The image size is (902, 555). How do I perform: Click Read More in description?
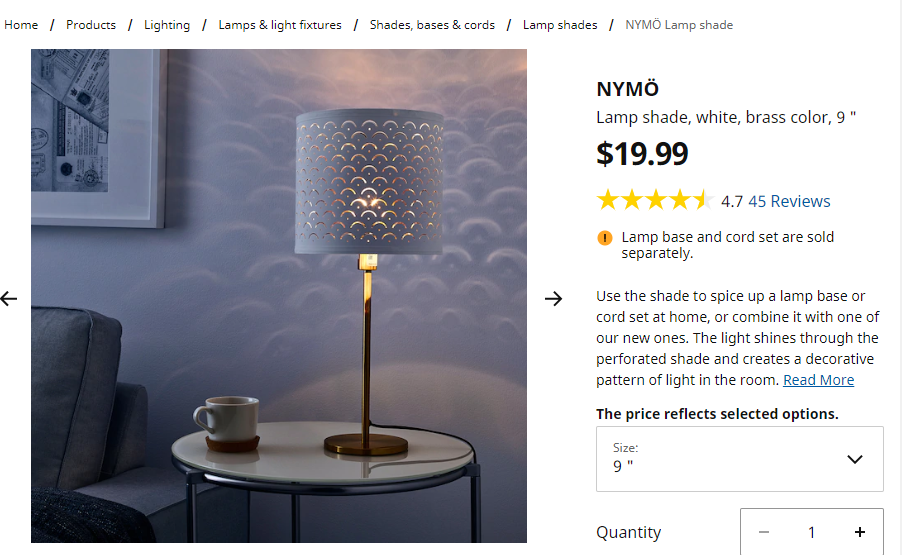click(x=818, y=380)
